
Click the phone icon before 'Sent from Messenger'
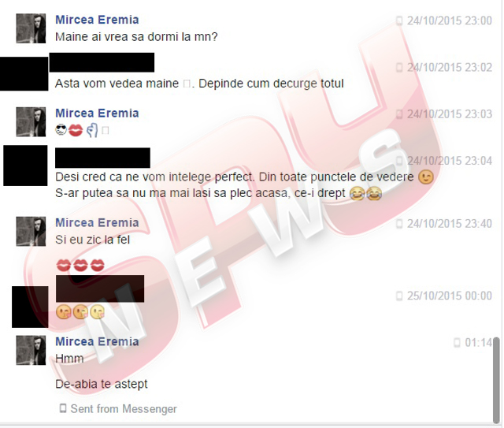pyautogui.click(x=63, y=409)
